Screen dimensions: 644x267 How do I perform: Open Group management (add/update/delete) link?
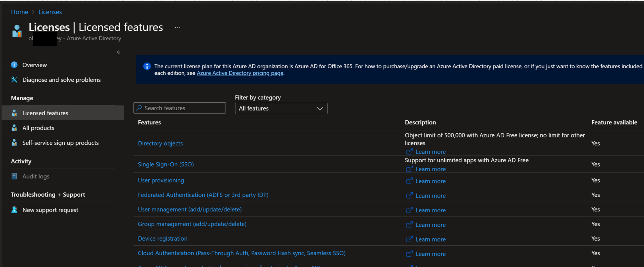192,224
